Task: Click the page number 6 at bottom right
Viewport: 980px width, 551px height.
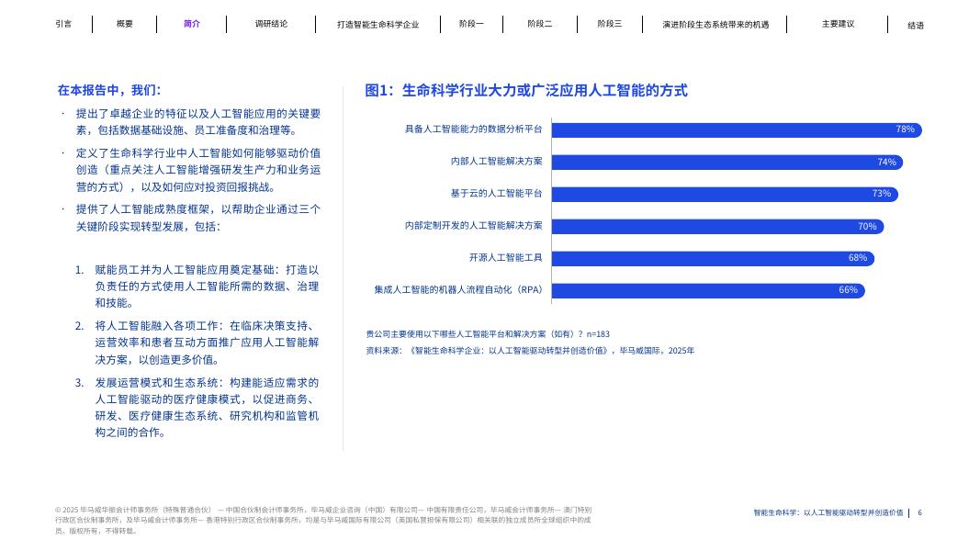Action: (x=920, y=513)
